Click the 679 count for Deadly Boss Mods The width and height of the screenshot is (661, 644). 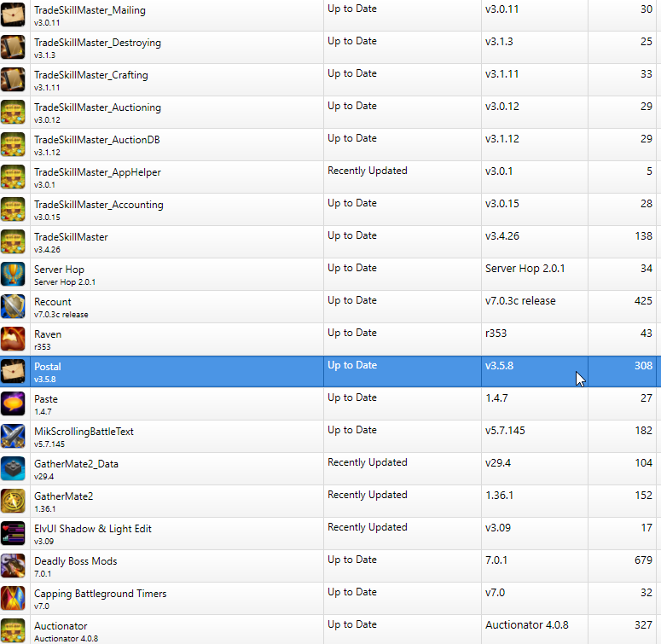coord(643,560)
